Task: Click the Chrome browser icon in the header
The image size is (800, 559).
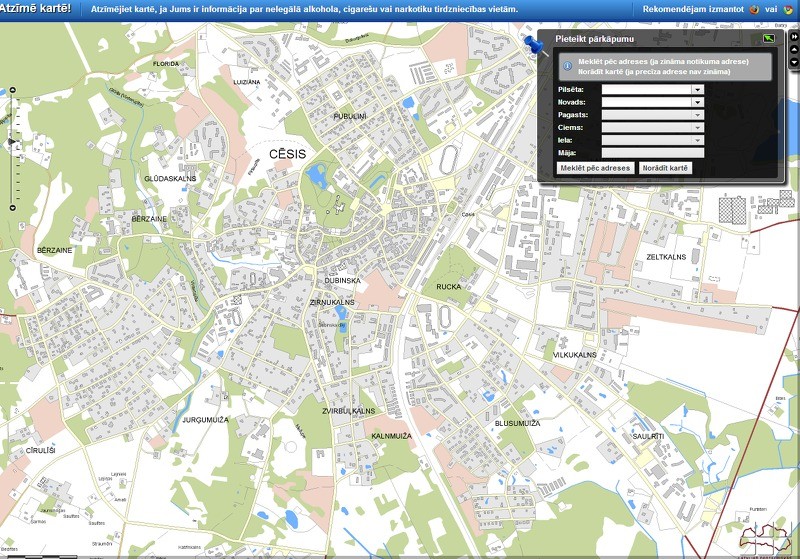Action: coord(788,9)
